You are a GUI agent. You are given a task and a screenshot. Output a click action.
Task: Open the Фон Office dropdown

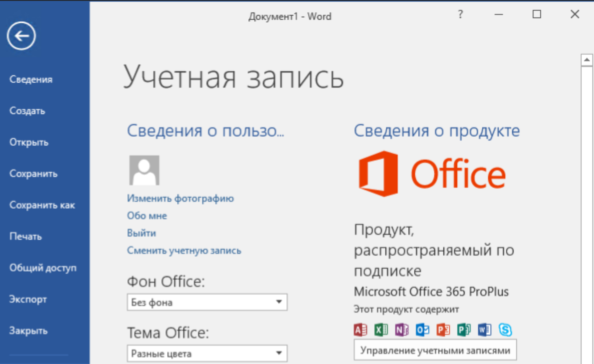tap(207, 302)
